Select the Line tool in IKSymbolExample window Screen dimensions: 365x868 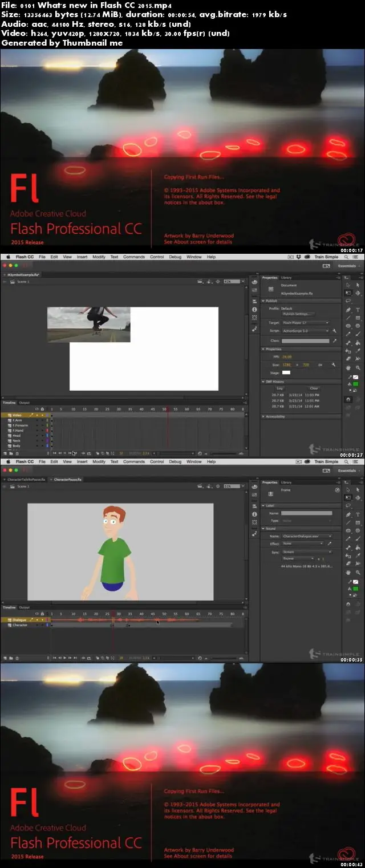(348, 318)
